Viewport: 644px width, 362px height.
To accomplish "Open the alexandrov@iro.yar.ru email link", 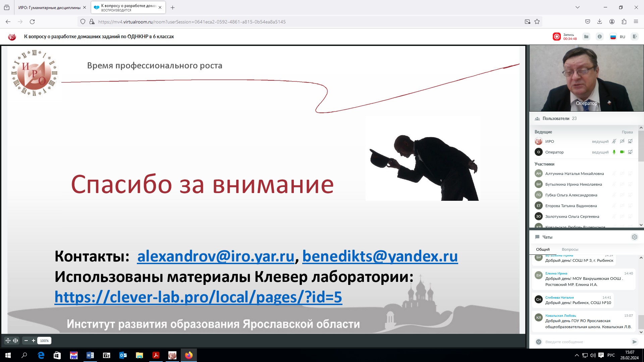I will [x=216, y=256].
